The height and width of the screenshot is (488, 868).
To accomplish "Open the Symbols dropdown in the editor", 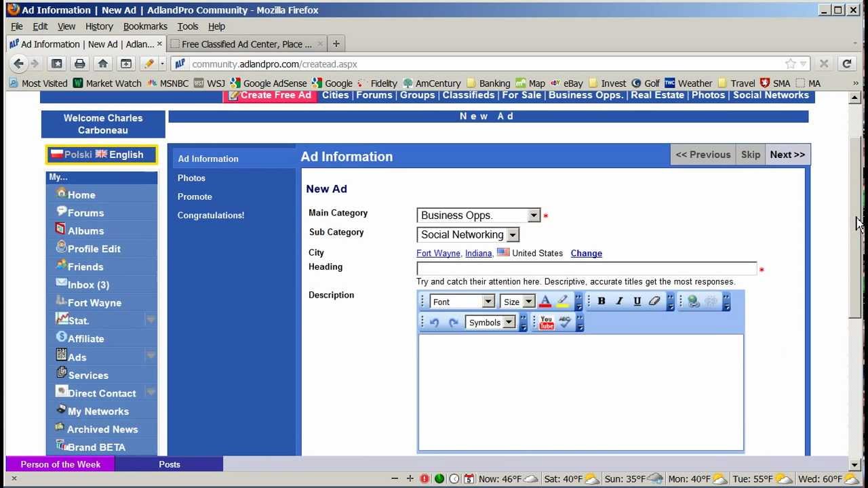I will coord(490,322).
